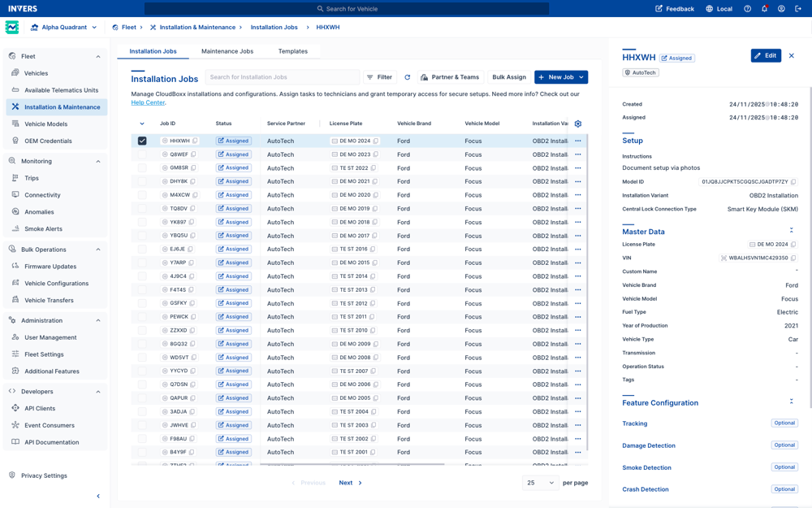
Task: Open row actions menu for Q8WEF
Action: (x=578, y=154)
